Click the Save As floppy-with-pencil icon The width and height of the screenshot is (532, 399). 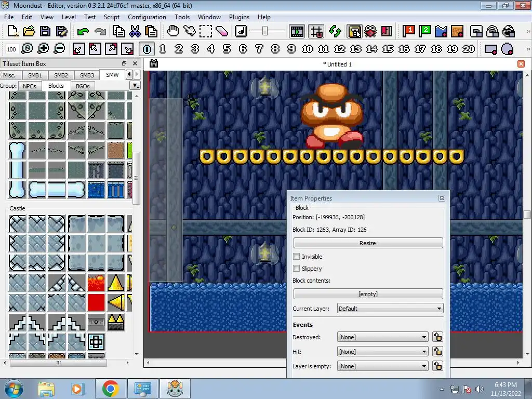pyautogui.click(x=61, y=32)
